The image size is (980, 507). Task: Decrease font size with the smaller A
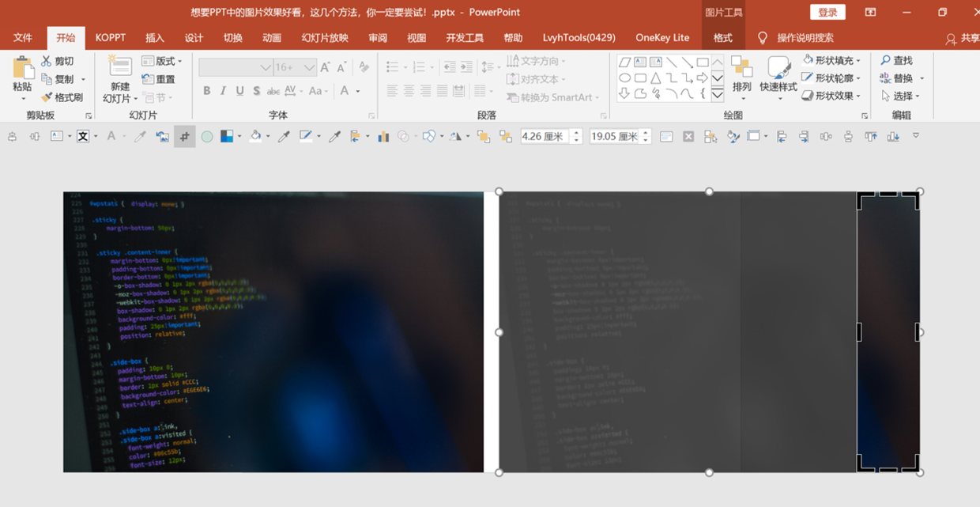(341, 68)
